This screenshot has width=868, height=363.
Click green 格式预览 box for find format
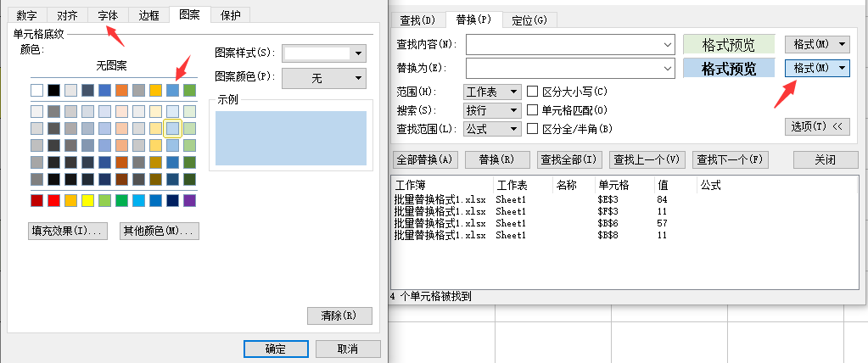729,45
